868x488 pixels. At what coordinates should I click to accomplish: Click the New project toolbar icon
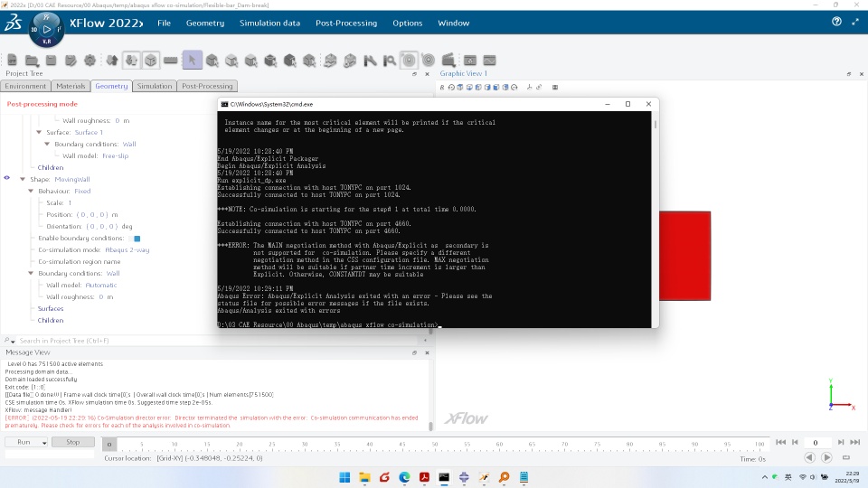click(12, 60)
